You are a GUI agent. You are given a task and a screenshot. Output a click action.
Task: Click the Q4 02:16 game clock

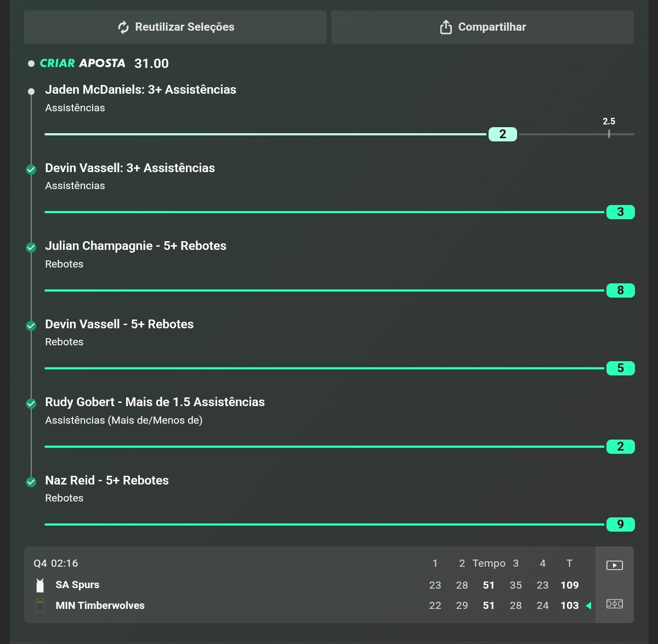coord(55,563)
